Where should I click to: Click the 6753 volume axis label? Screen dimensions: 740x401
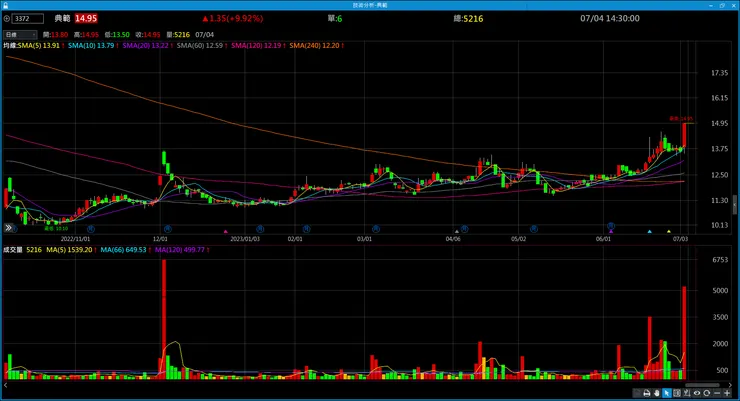pyautogui.click(x=720, y=260)
